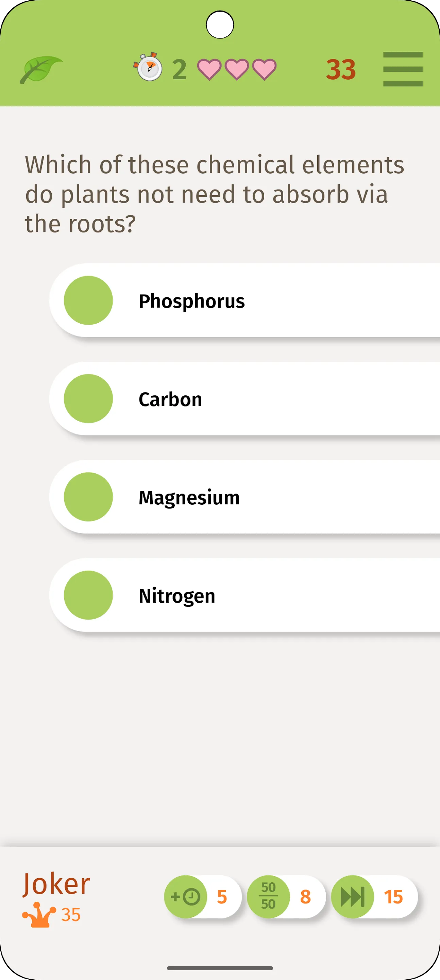Tap the Joker label text

(x=56, y=884)
